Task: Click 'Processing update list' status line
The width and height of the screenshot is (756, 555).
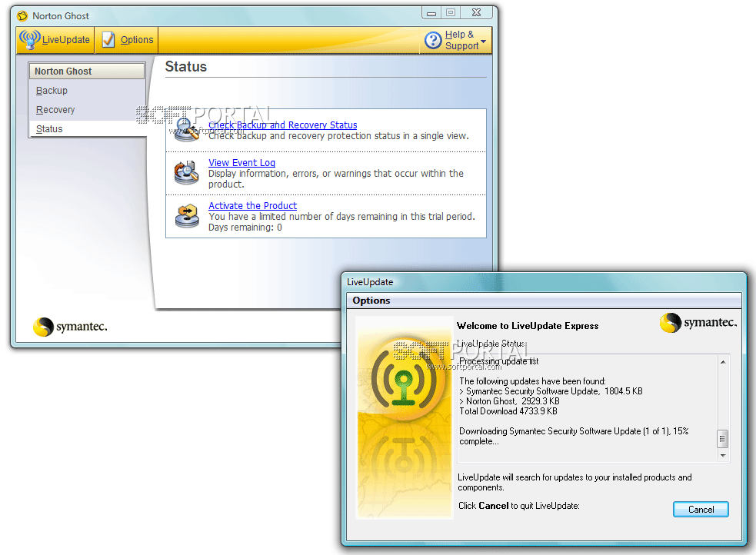Action: (x=498, y=361)
